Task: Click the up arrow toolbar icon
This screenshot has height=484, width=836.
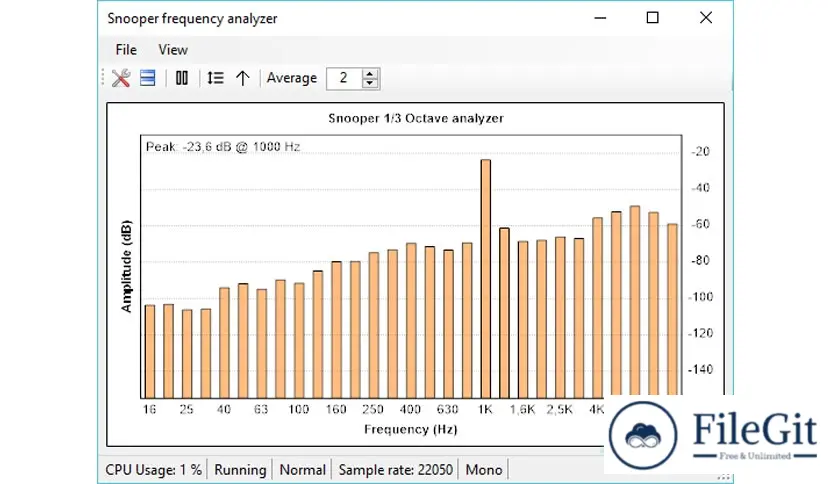Action: pyautogui.click(x=243, y=78)
